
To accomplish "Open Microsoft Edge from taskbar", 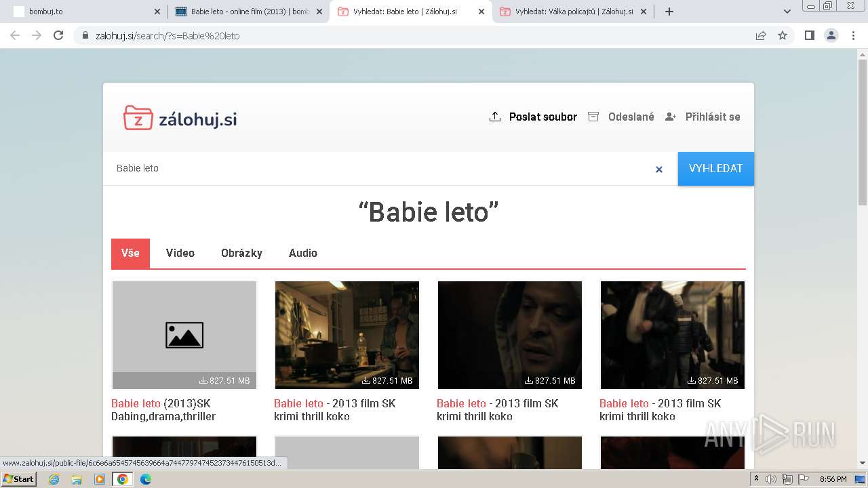I will [x=145, y=479].
